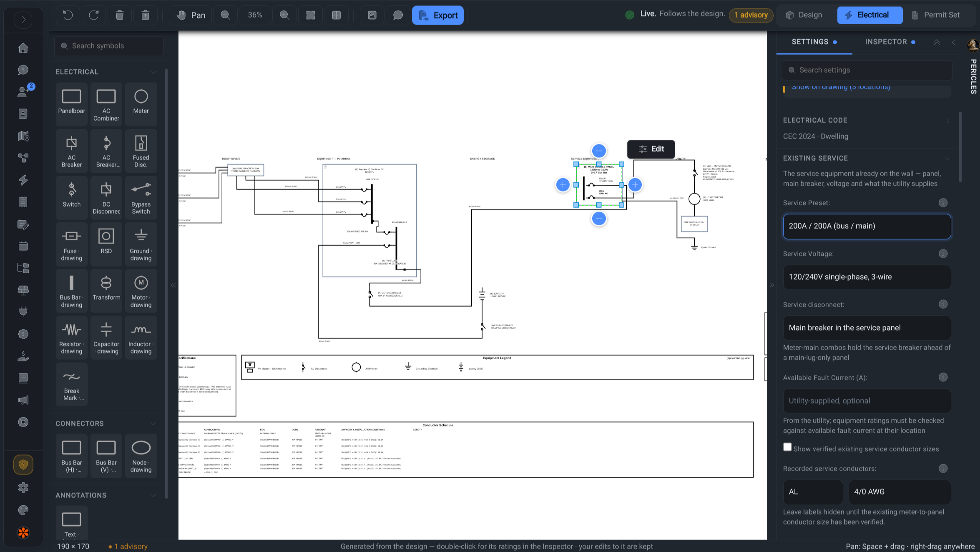Viewport: 980px width, 552px height.
Task: Select the Break Mark symbol
Action: 72,384
